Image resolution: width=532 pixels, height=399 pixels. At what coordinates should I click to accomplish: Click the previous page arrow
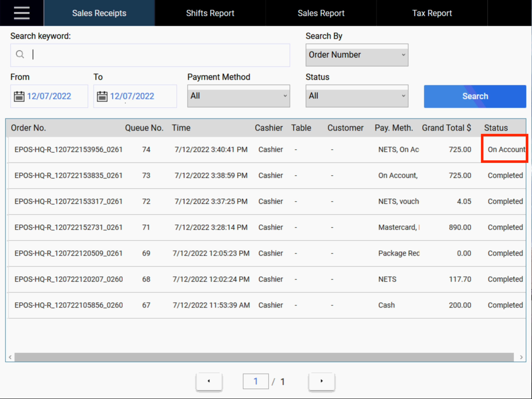pos(209,381)
